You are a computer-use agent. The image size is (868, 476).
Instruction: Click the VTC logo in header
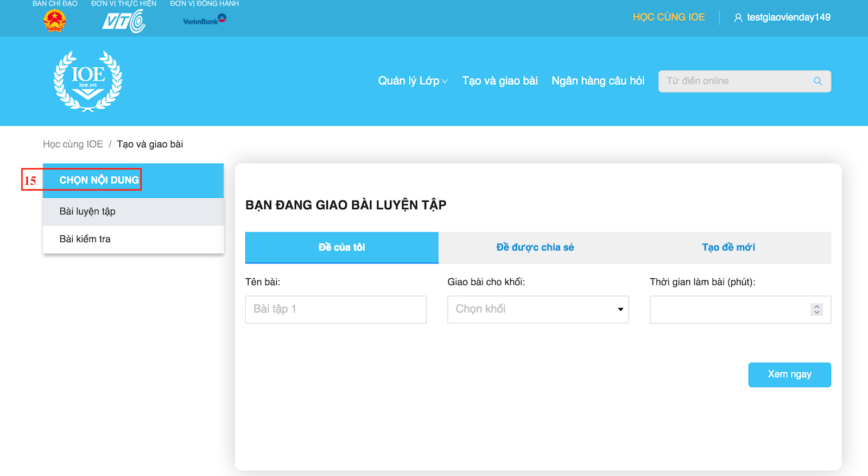point(124,22)
